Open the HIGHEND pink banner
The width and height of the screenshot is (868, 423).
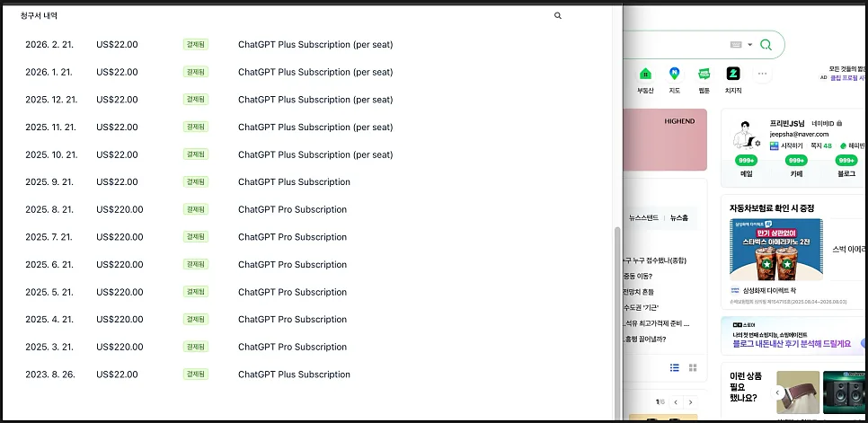pyautogui.click(x=665, y=139)
